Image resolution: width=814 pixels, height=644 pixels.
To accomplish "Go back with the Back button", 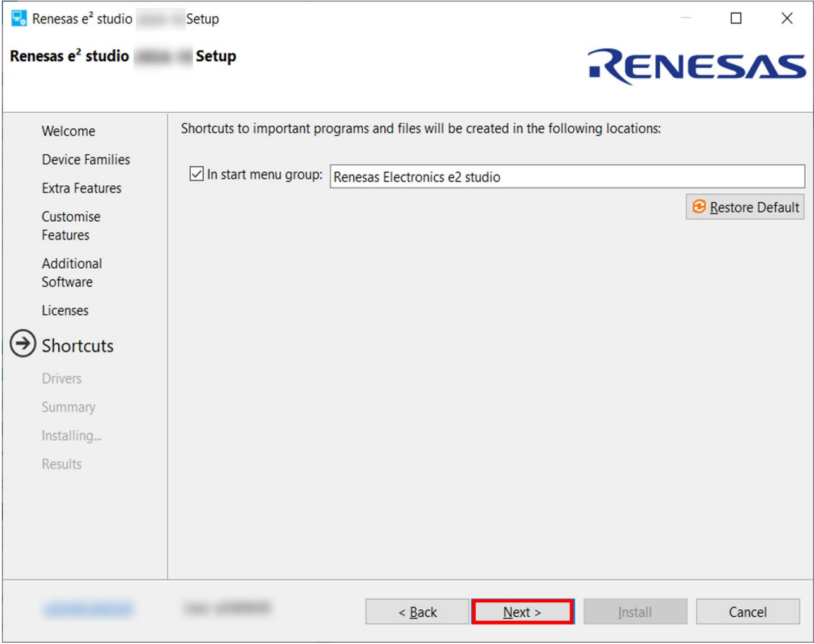I will click(418, 612).
